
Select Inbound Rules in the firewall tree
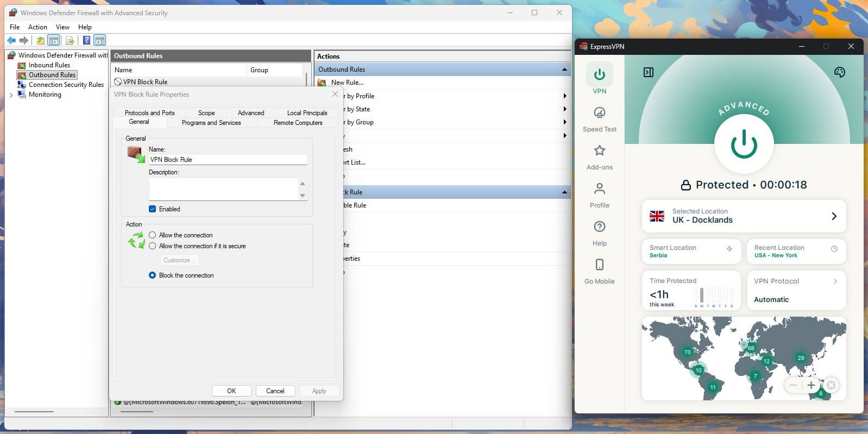[x=49, y=65]
